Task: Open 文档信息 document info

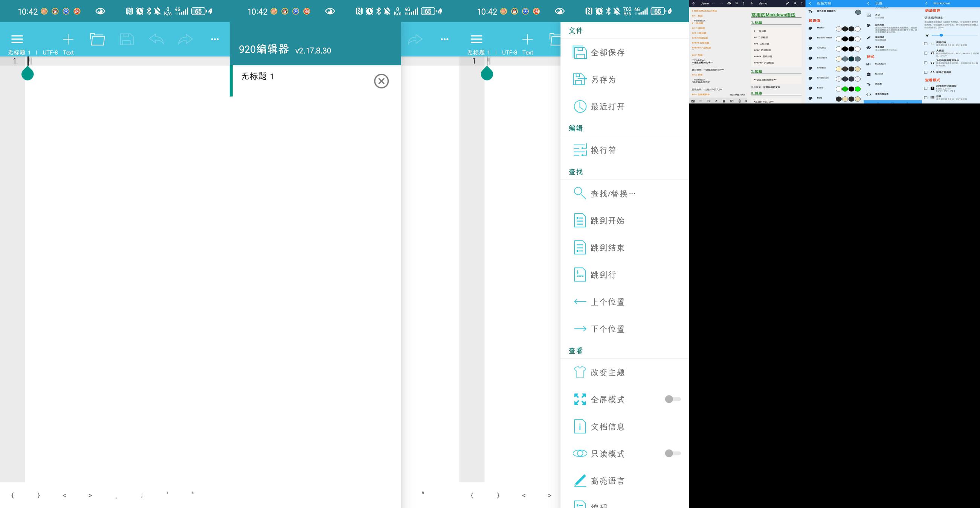Action: click(625, 427)
